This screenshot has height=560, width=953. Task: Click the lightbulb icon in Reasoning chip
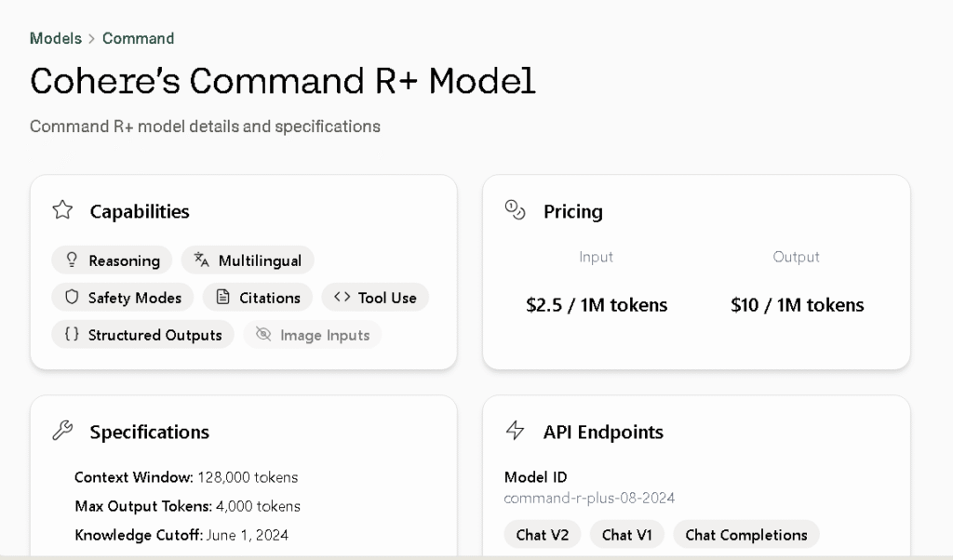72,260
